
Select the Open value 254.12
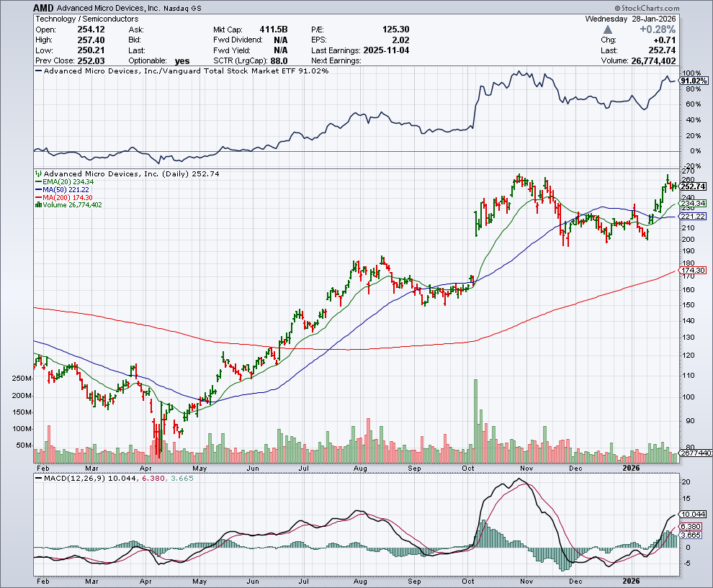[91, 30]
